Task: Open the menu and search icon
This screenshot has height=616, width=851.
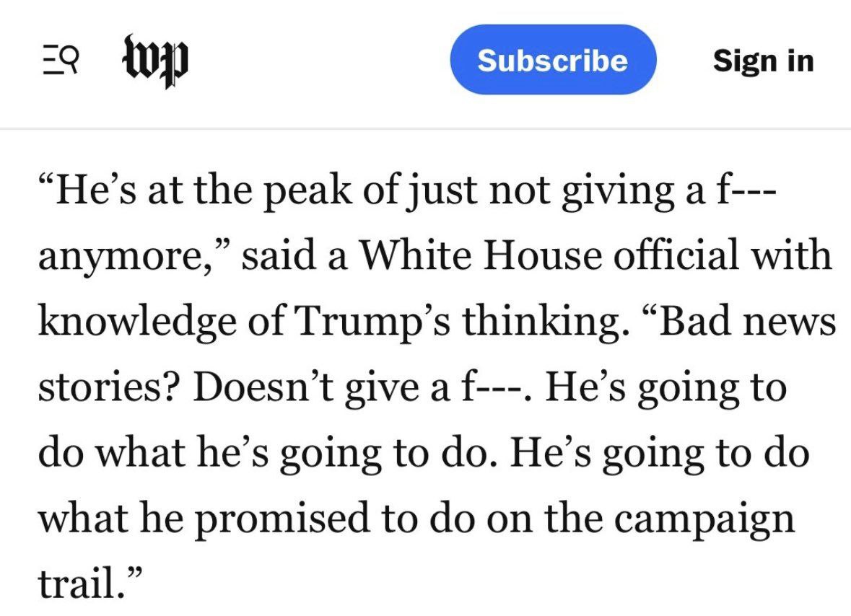Action: click(x=60, y=60)
